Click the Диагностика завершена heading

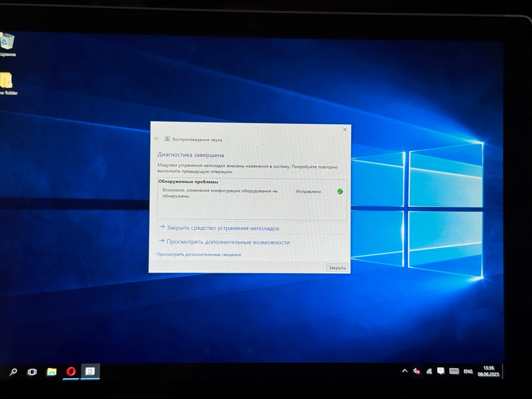coord(191,155)
